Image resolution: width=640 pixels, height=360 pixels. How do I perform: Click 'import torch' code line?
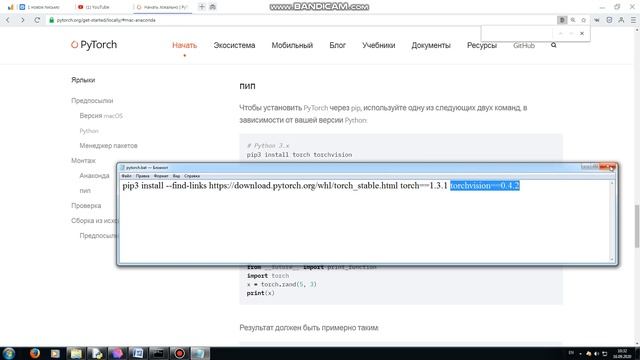[267, 276]
